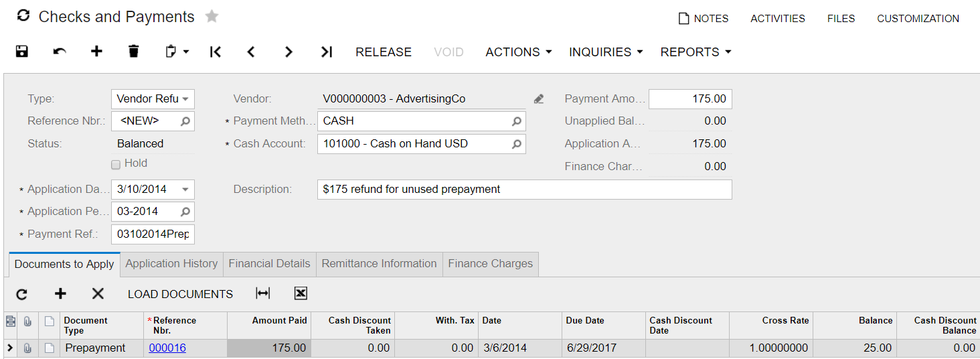
Task: Sort by the Amount Paid column
Action: (269, 326)
